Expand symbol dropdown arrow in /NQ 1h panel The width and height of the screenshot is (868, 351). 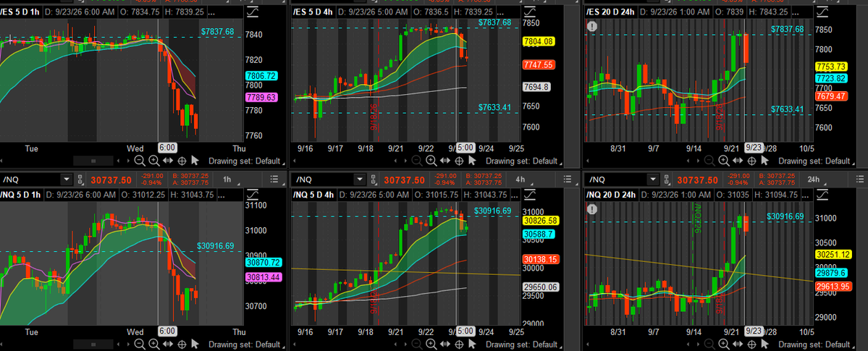(67, 179)
